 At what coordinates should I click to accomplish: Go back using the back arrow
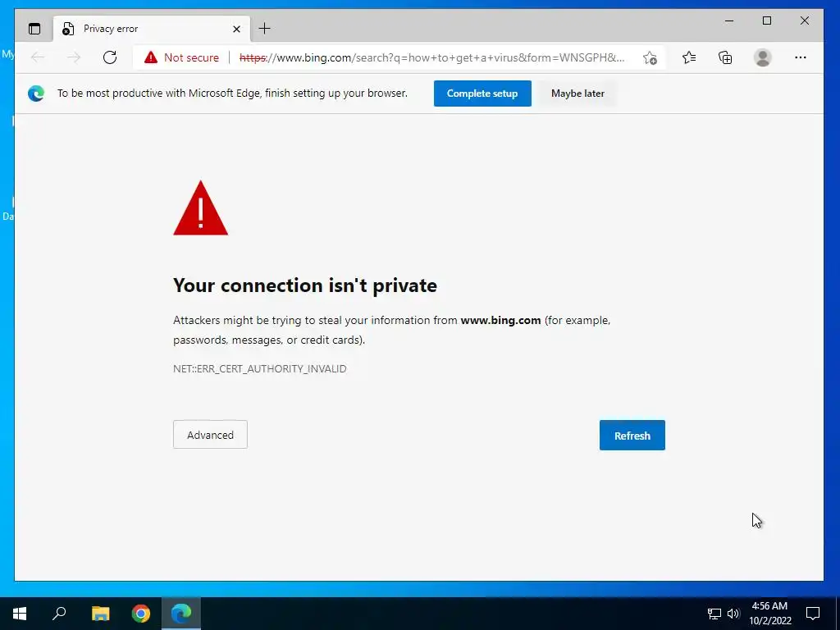click(x=38, y=57)
